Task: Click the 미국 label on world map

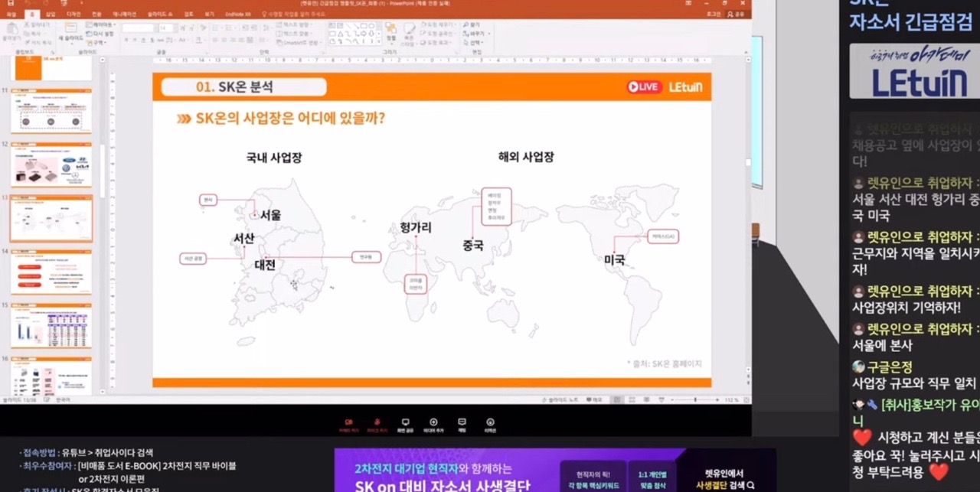Action: (615, 260)
